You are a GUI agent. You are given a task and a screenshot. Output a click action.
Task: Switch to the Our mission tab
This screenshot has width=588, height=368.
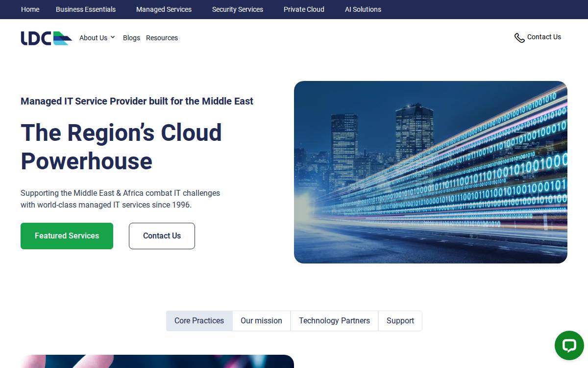261,321
